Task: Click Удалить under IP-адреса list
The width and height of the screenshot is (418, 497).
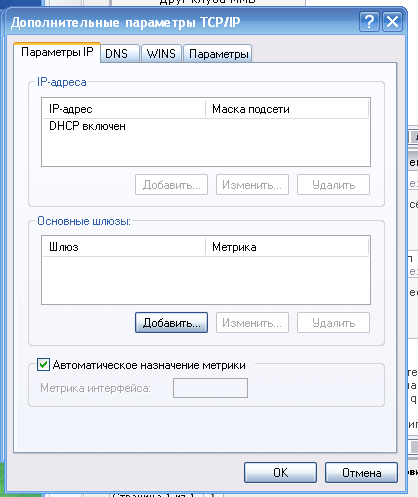Action: coord(333,185)
